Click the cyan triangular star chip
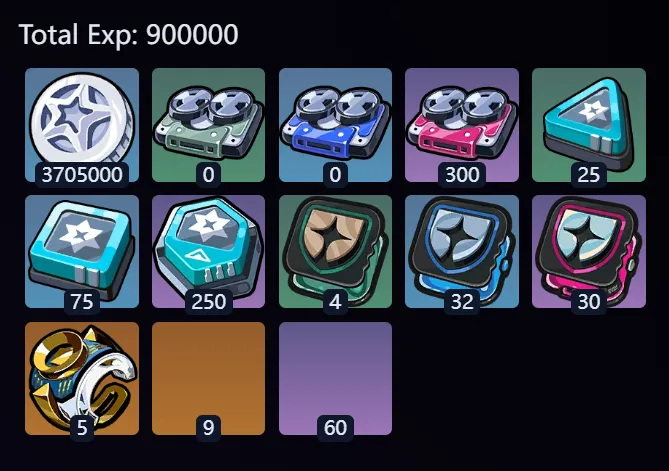This screenshot has height=471, width=669. click(x=589, y=124)
